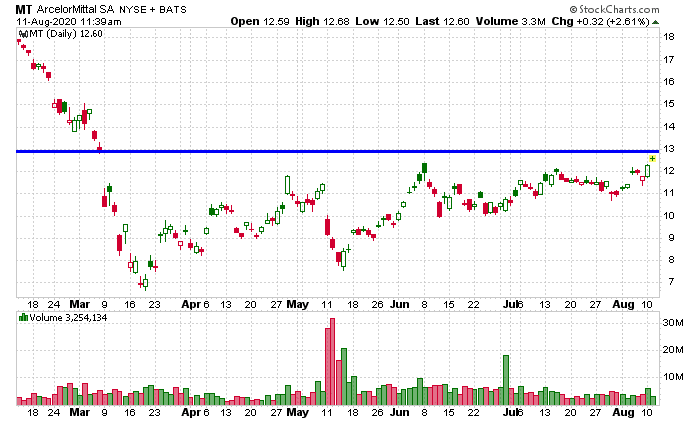
Task: Click the 16 price axis label
Action: (668, 82)
